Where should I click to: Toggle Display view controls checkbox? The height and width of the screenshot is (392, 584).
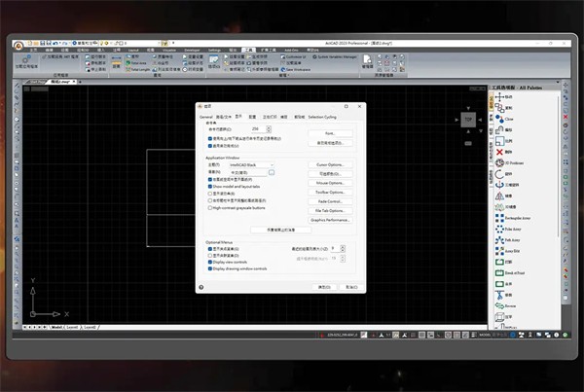209,262
